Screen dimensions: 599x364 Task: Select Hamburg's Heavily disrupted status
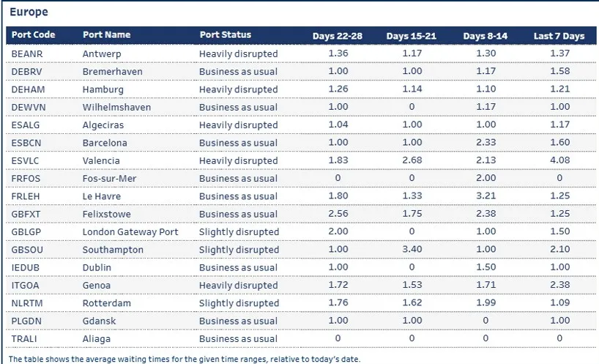click(x=238, y=89)
